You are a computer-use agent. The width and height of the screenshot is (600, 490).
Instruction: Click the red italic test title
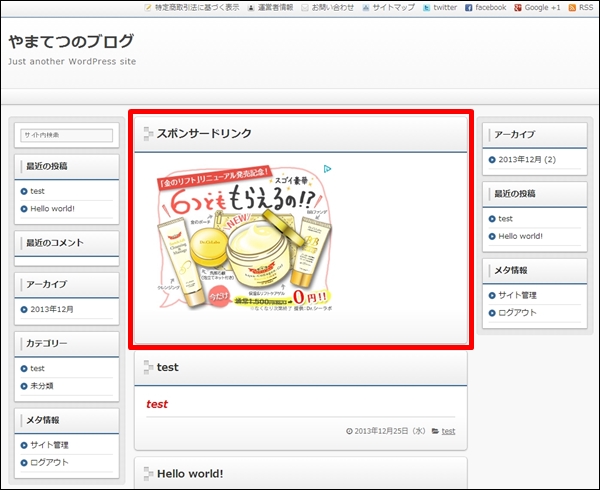pyautogui.click(x=157, y=404)
